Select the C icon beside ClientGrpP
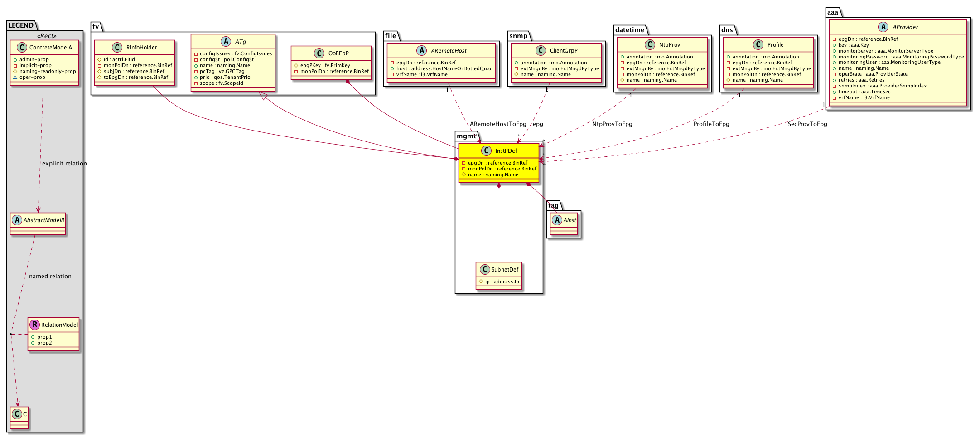980x437 pixels. coord(540,50)
